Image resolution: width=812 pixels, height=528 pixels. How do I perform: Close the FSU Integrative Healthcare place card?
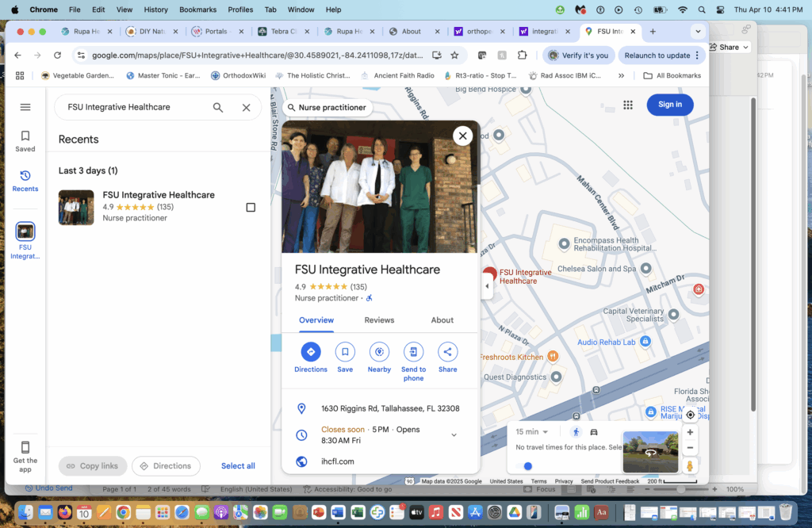click(x=462, y=136)
